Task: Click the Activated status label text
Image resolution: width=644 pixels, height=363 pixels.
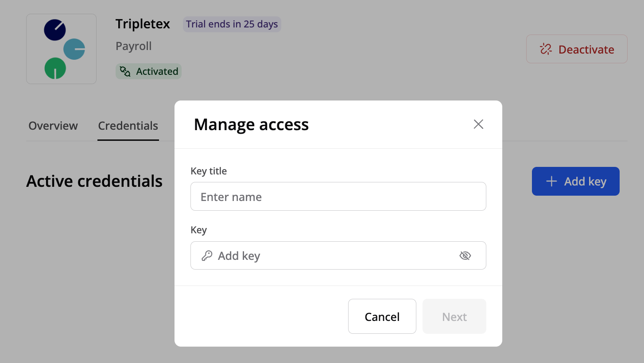Action: (157, 72)
